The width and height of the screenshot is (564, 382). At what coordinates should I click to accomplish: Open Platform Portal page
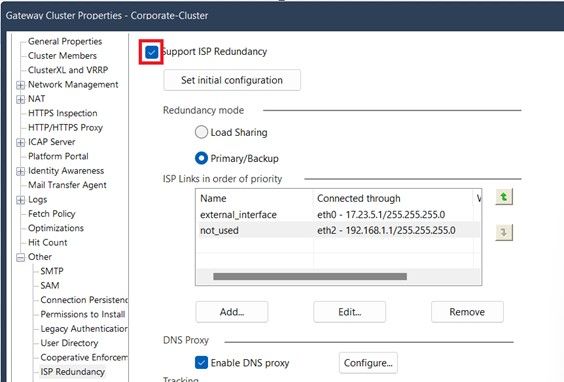point(58,156)
